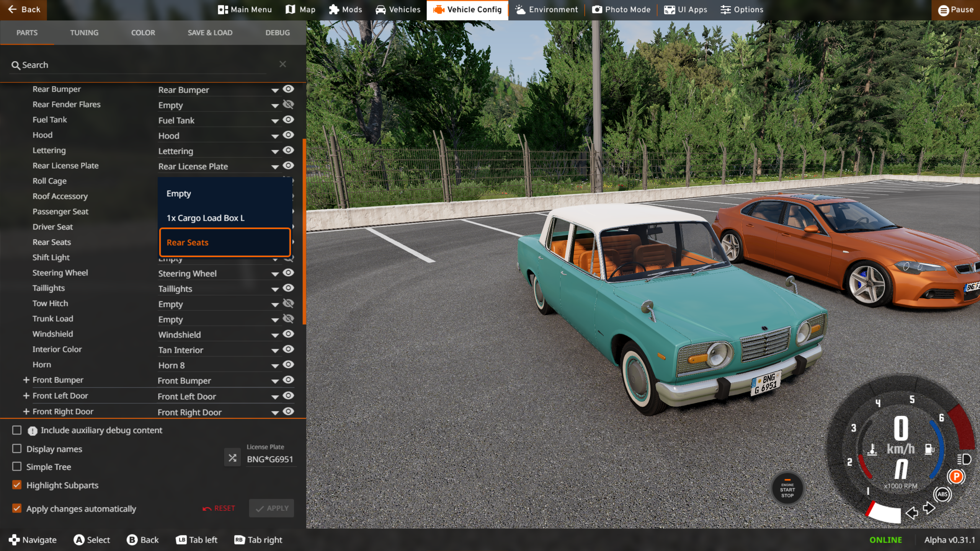Hide the Hood part using eye icon
The image size is (980, 551).
(288, 135)
